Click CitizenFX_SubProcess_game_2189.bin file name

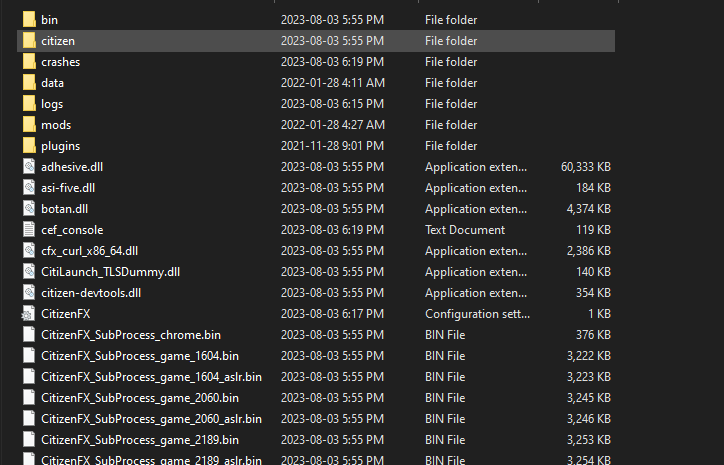pyautogui.click(x=140, y=440)
